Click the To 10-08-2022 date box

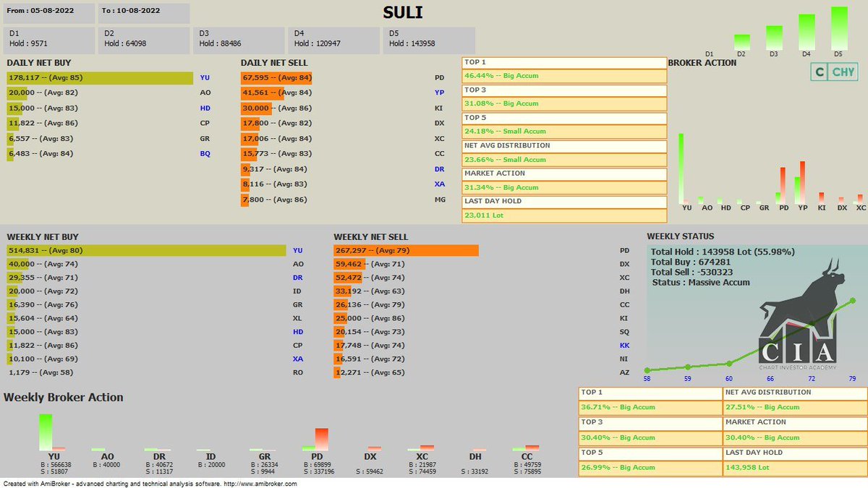point(144,12)
